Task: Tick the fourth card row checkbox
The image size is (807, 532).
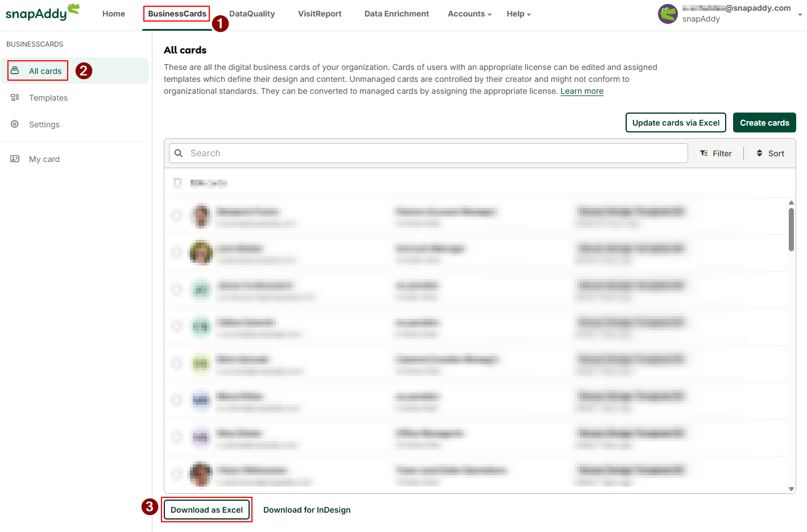Action: click(x=176, y=326)
